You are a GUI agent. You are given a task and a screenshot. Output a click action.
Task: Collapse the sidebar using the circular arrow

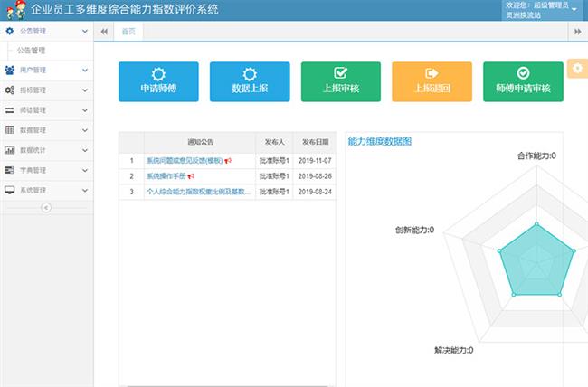click(46, 207)
